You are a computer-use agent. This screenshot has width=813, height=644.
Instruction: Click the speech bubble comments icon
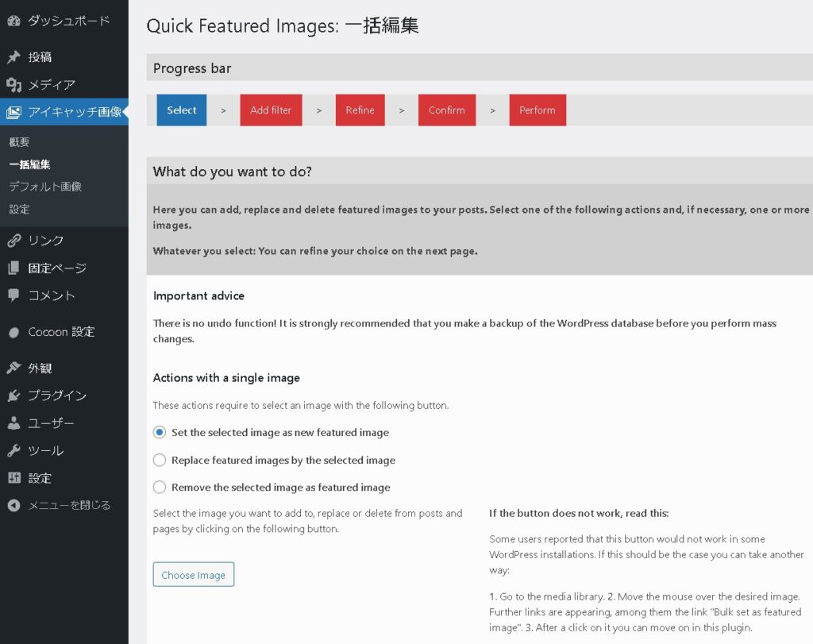13,295
